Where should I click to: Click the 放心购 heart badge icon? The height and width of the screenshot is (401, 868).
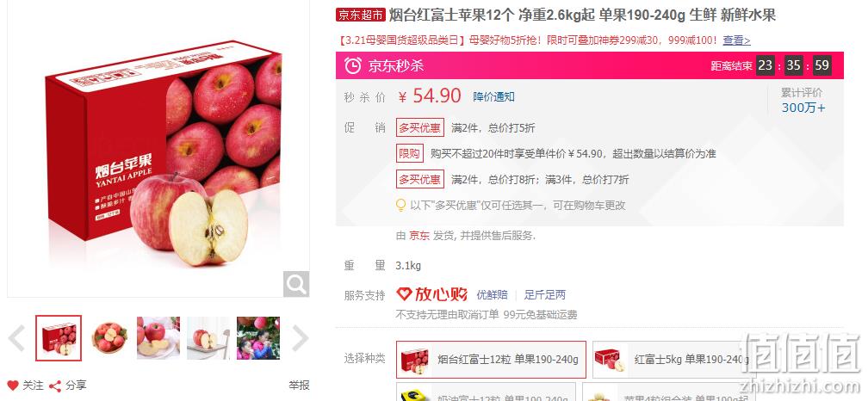[405, 294]
